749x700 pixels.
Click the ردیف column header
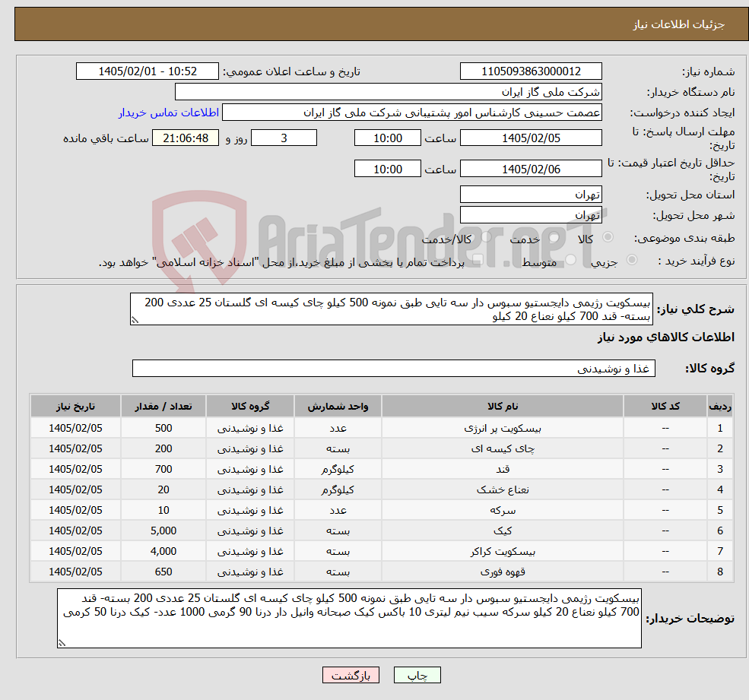720,406
